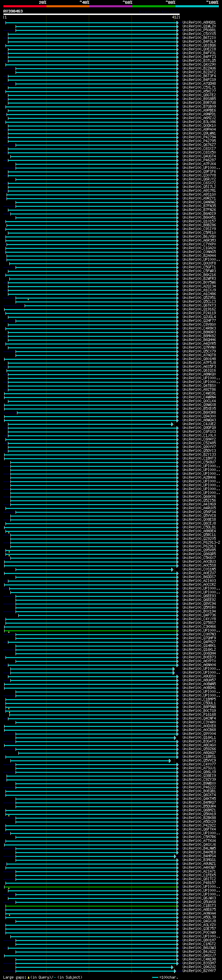Select UniRef100_P42795 hit
The width and height of the screenshot is (222, 980).
click(199, 141)
